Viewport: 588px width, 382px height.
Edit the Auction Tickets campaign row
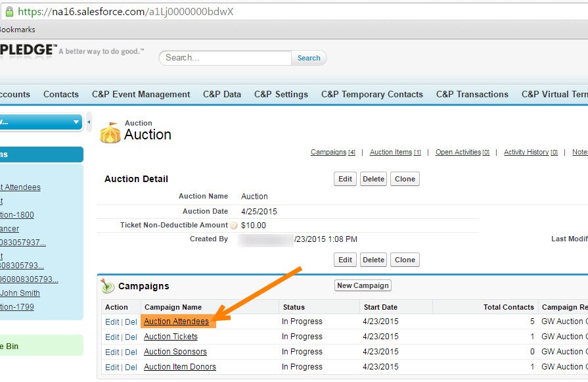tap(112, 337)
